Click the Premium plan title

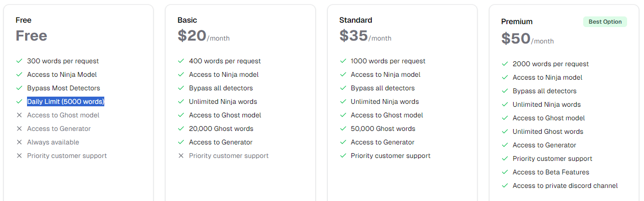pos(517,22)
